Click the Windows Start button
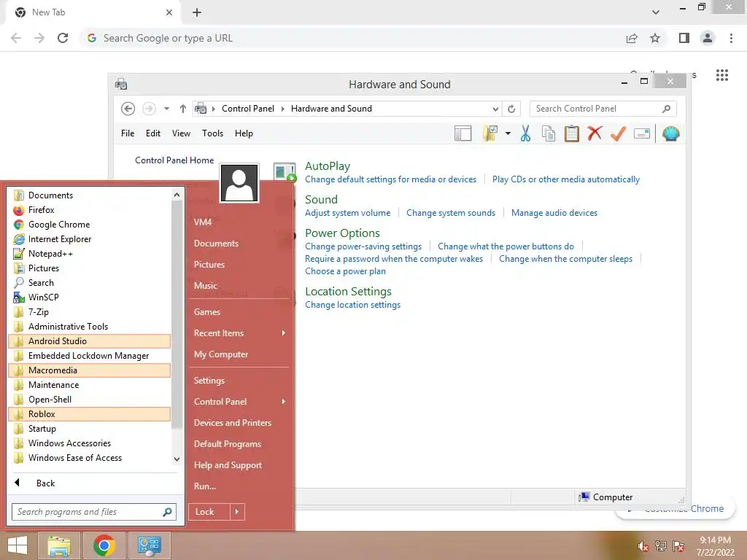The image size is (747, 560). point(18,545)
